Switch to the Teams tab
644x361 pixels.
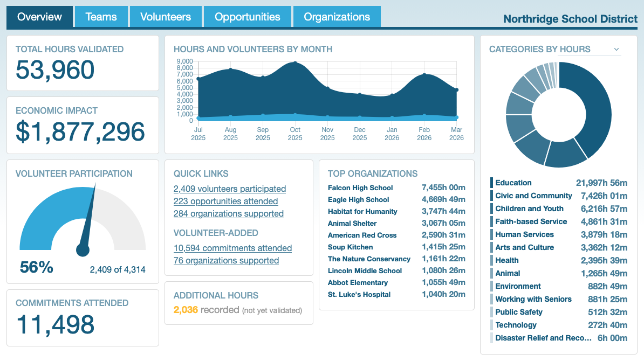pos(101,16)
